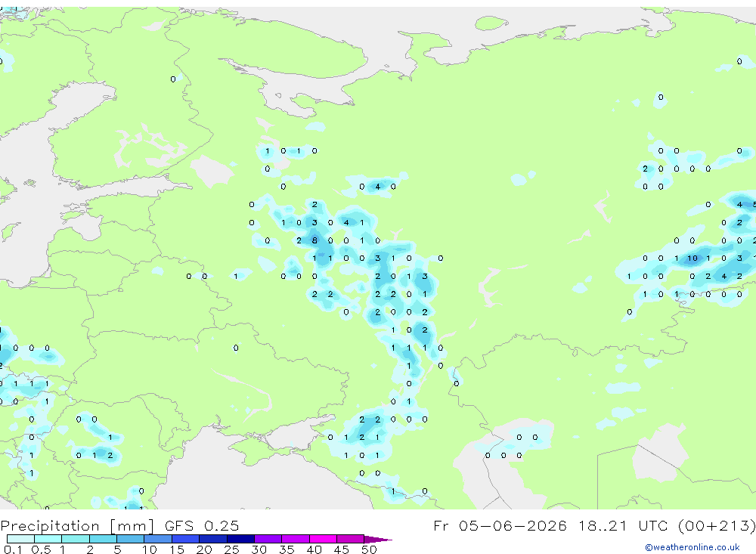Click the 35–40 mm violet legend swatch

pyautogui.click(x=296, y=539)
